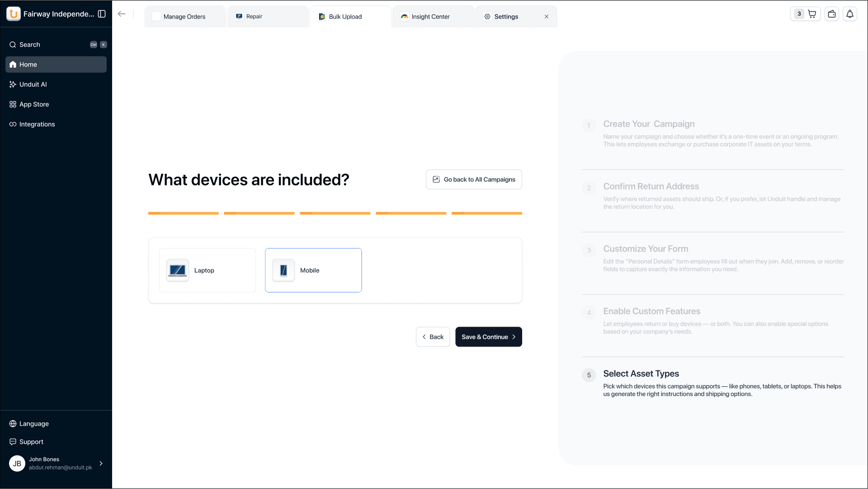This screenshot has height=489, width=868.
Task: Open the App Store from the sidebar
Action: click(x=34, y=104)
